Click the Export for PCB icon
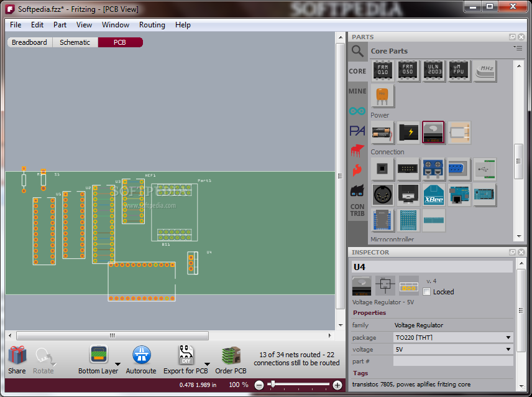The height and width of the screenshot is (397, 532). click(x=186, y=355)
